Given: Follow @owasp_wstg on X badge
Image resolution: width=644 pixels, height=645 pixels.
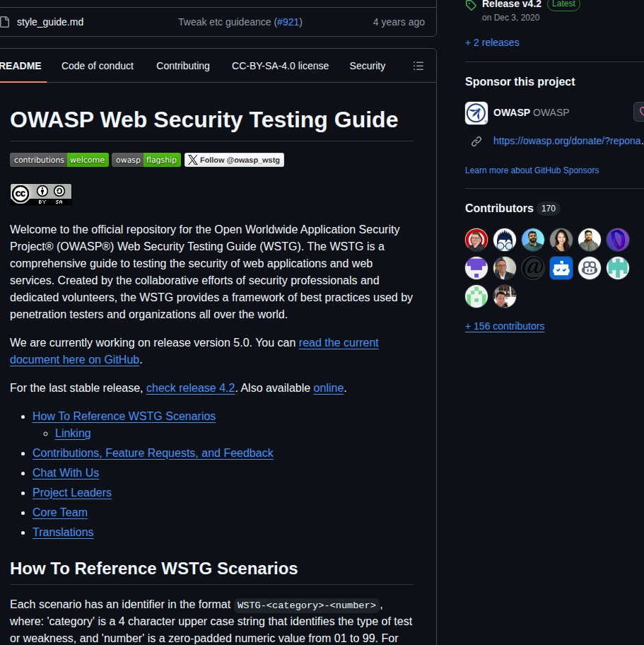Looking at the screenshot, I should click(234, 160).
